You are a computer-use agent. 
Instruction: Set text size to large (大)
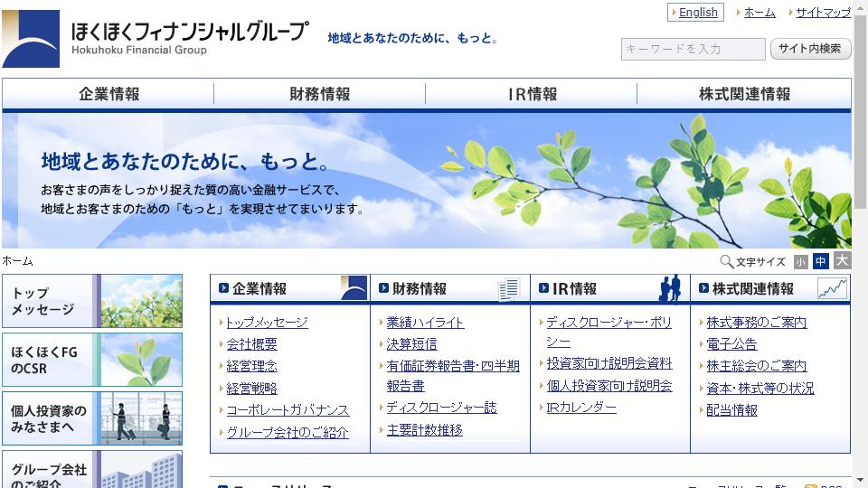point(842,260)
